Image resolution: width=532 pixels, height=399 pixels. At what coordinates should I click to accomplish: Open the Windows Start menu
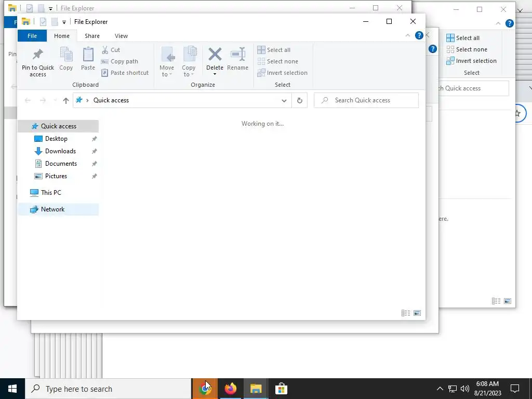[12, 389]
